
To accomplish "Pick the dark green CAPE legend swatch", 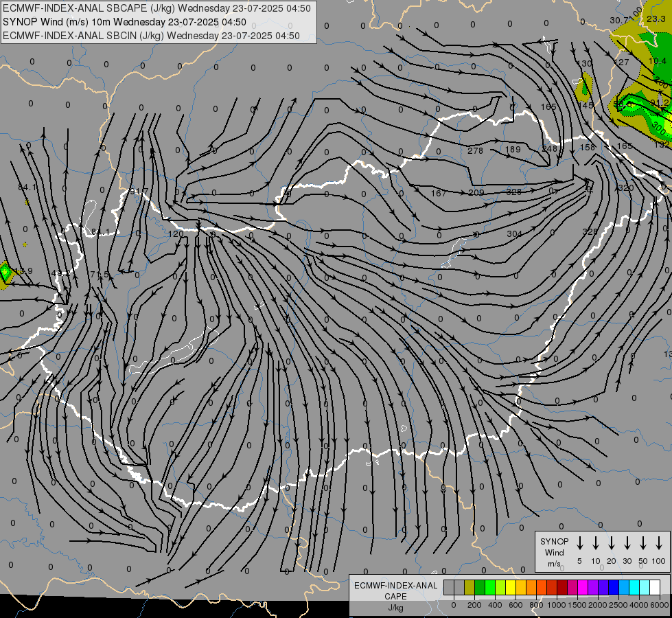I will (x=480, y=588).
